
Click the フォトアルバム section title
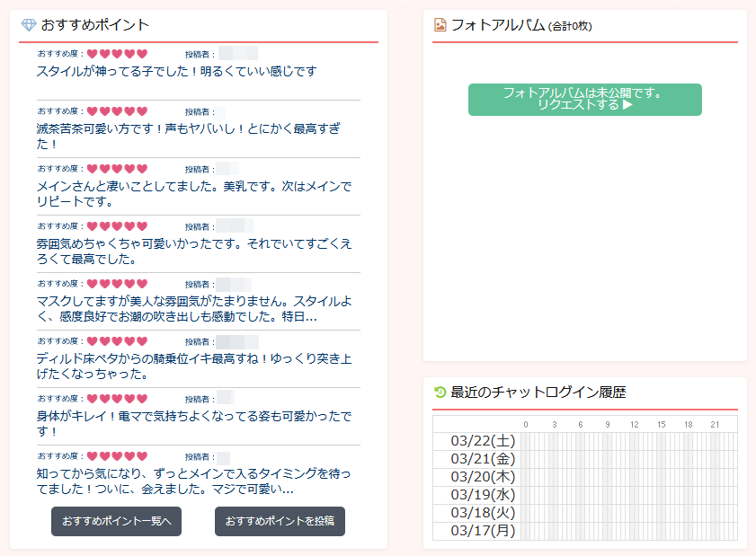[498, 25]
